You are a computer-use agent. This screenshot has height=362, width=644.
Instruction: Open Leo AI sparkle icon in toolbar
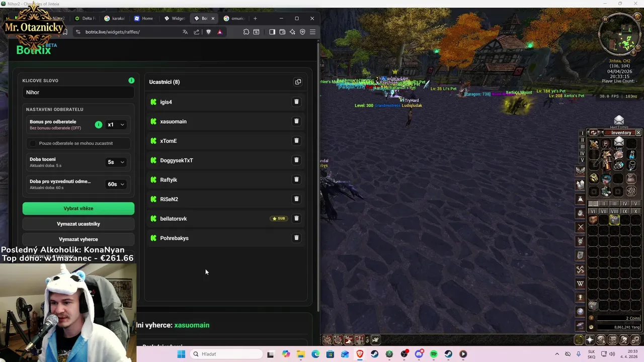(x=292, y=32)
